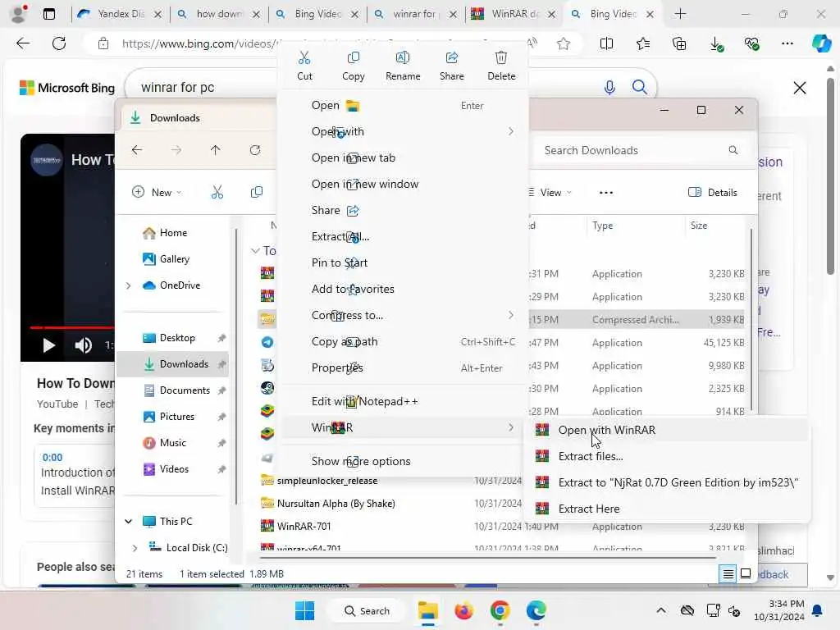Click Extract files... in WinRAR submenu
The image size is (840, 630).
point(668,456)
